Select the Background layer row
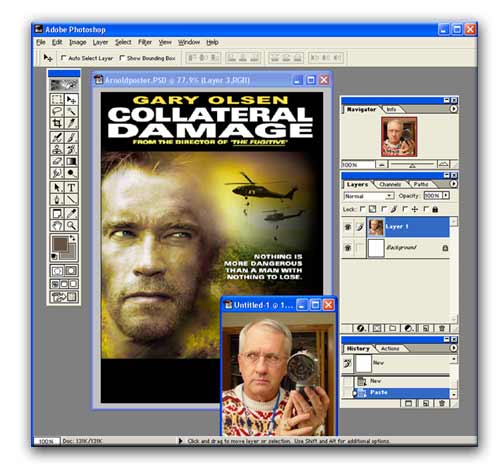This screenshot has width=500, height=476. pyautogui.click(x=396, y=248)
